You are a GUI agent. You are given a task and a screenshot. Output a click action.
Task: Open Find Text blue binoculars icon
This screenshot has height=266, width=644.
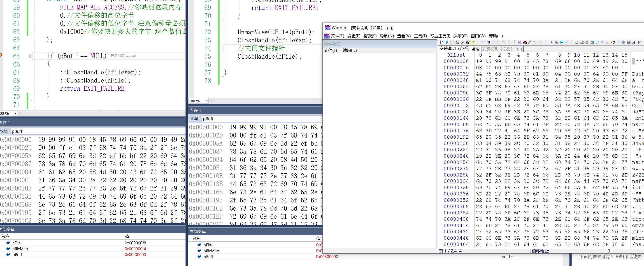click(519, 42)
